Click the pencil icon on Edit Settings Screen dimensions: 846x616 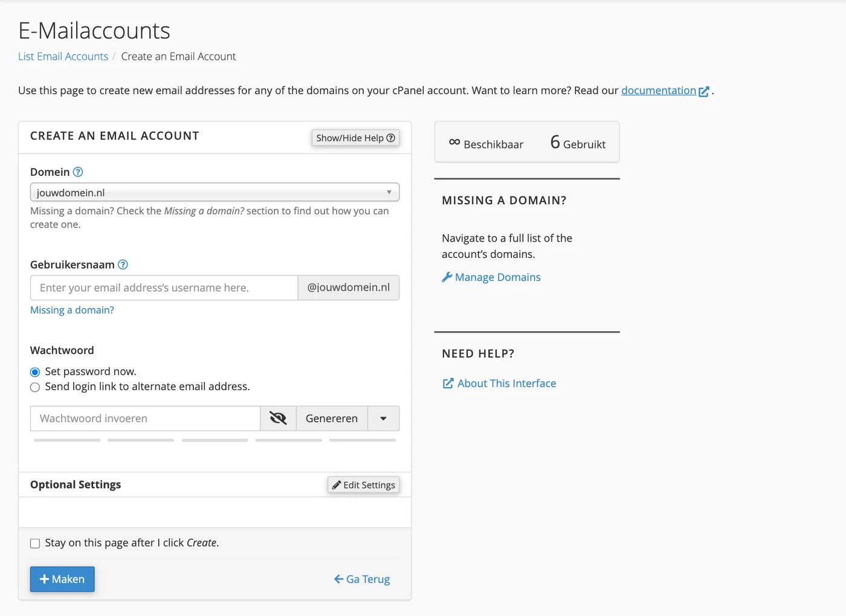337,485
